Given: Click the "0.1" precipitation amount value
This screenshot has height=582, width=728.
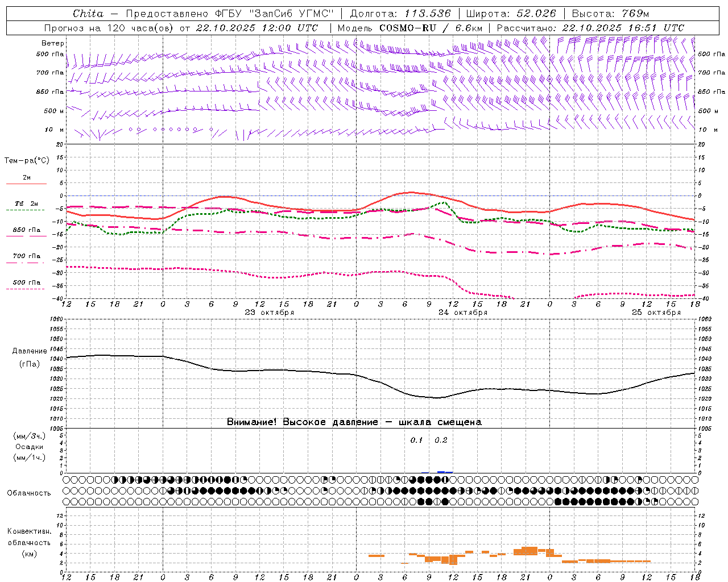Looking at the screenshot, I should coord(417,440).
